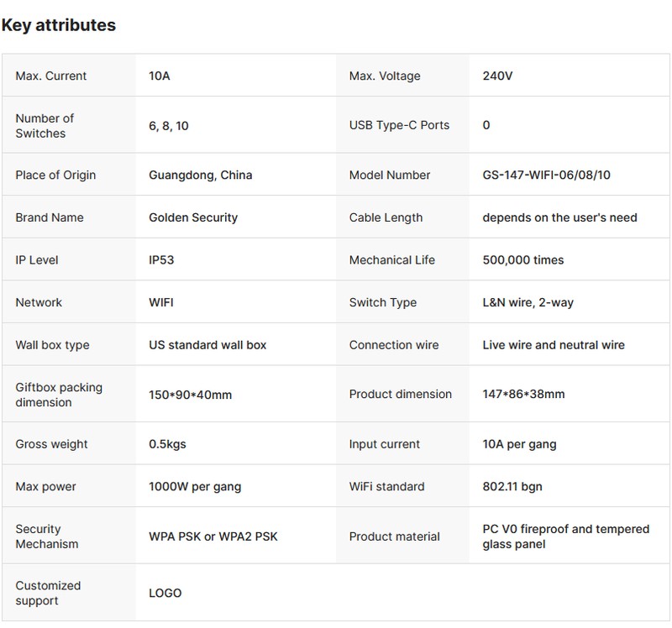Image resolution: width=672 pixels, height=628 pixels.
Task: Select the Golden Security brand name
Action: (x=193, y=217)
